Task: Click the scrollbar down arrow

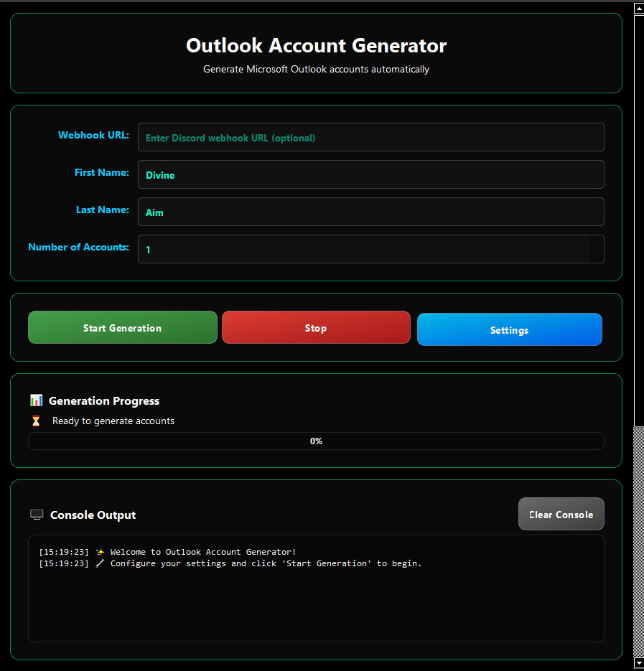Action: click(638, 662)
